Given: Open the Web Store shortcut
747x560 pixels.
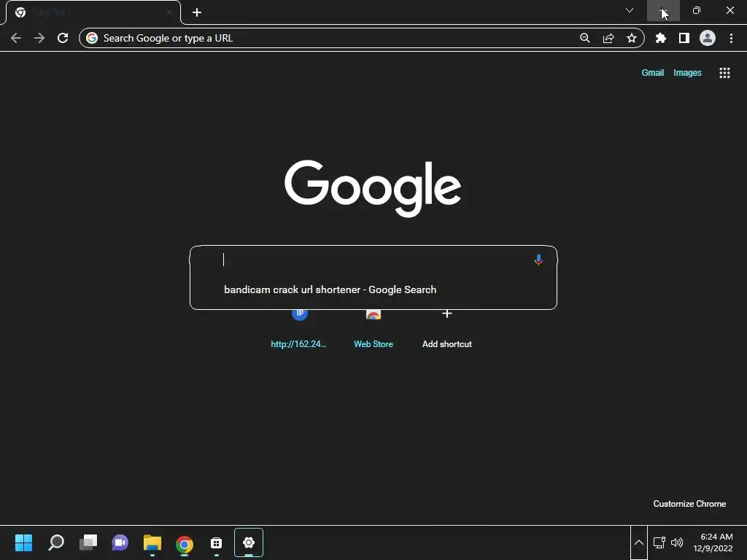Looking at the screenshot, I should click(x=373, y=329).
